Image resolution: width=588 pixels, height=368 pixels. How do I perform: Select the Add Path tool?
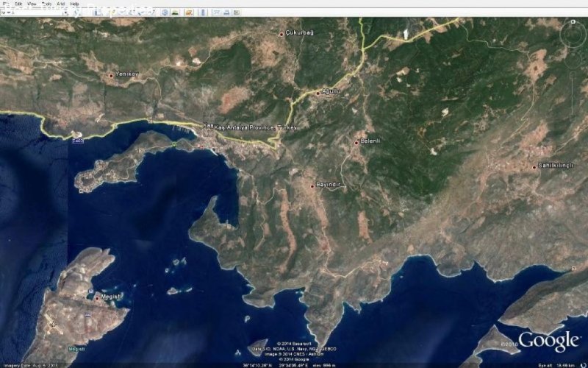tap(132, 13)
